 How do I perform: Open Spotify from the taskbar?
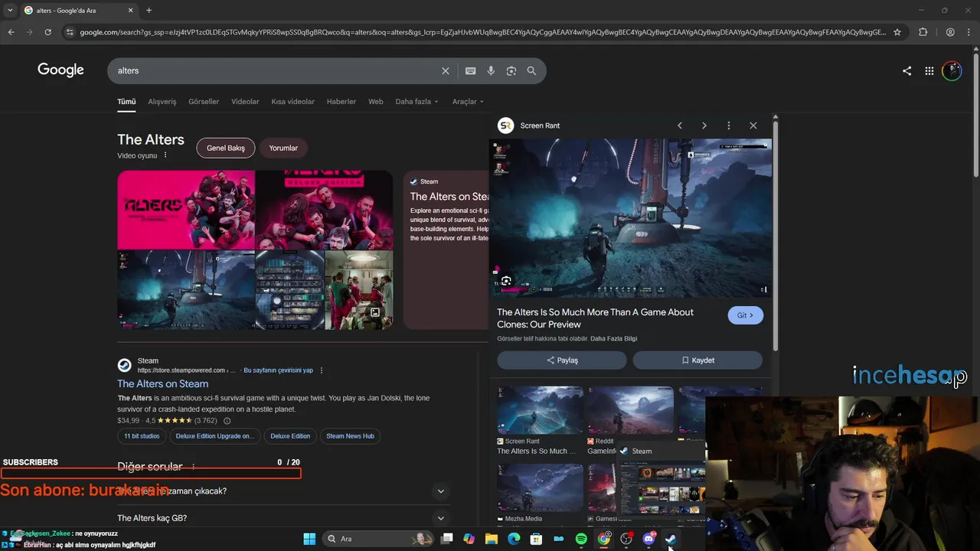pyautogui.click(x=581, y=539)
